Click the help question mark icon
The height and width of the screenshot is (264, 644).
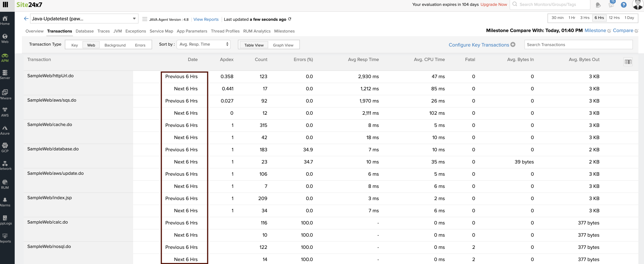(x=623, y=5)
